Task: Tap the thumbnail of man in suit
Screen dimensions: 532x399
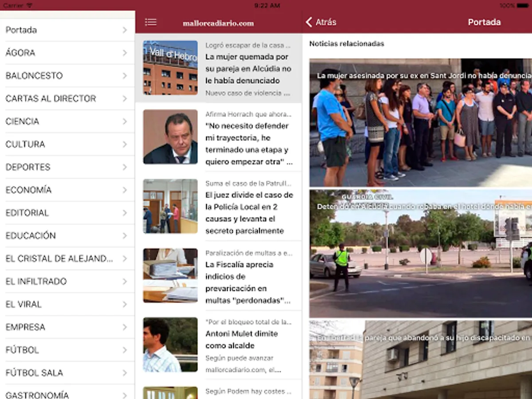Action: coord(170,137)
